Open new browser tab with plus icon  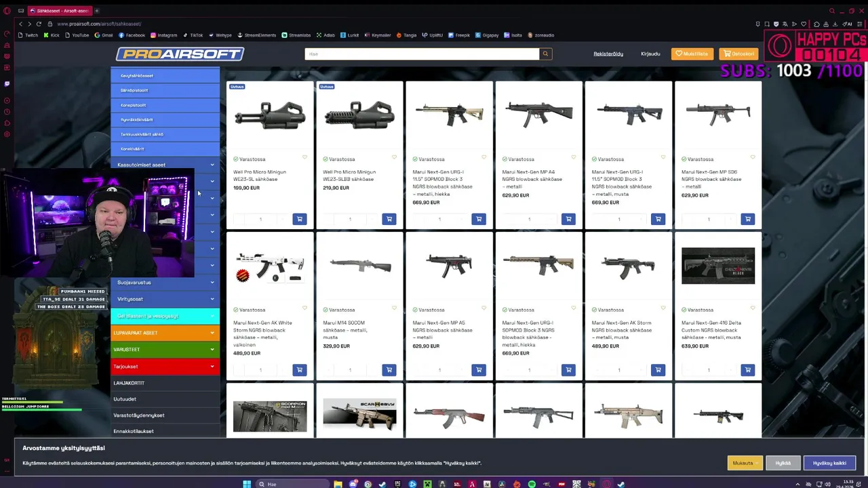(x=97, y=11)
